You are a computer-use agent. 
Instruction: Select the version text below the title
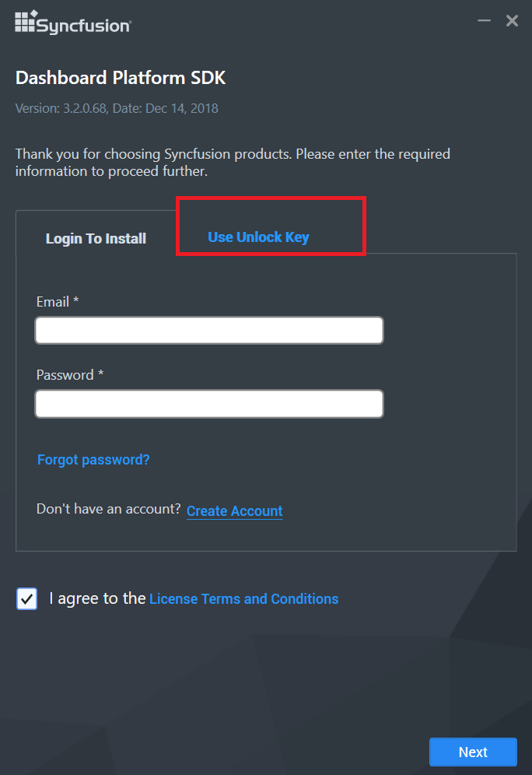click(x=115, y=108)
